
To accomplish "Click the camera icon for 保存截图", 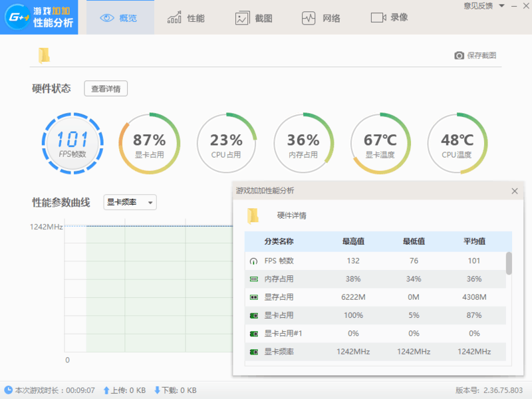I will click(459, 56).
